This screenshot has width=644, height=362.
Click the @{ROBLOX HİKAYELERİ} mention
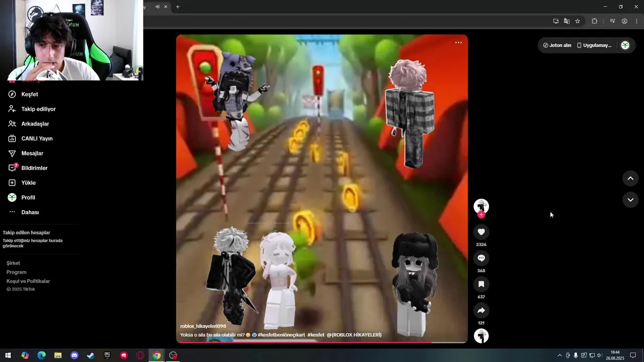354,335
